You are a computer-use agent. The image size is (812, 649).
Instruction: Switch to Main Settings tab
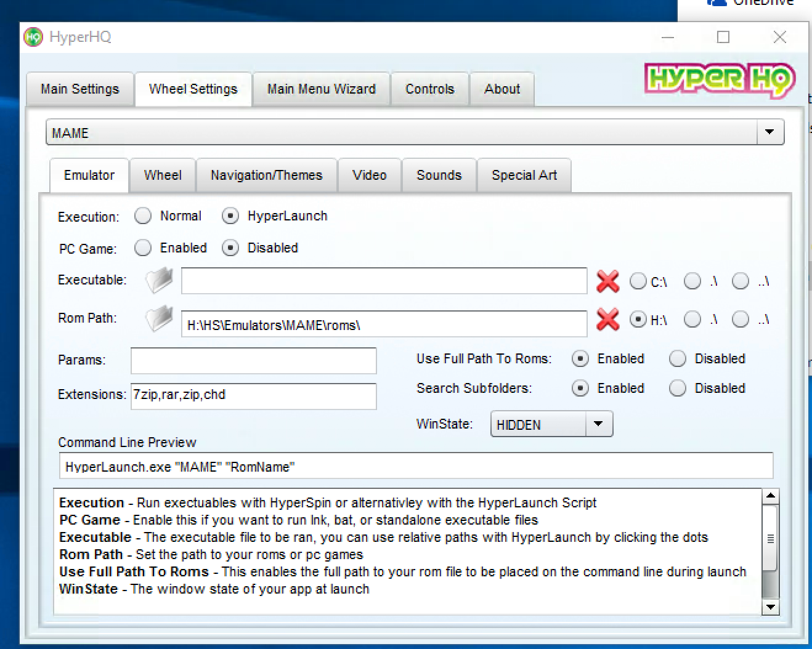point(80,89)
